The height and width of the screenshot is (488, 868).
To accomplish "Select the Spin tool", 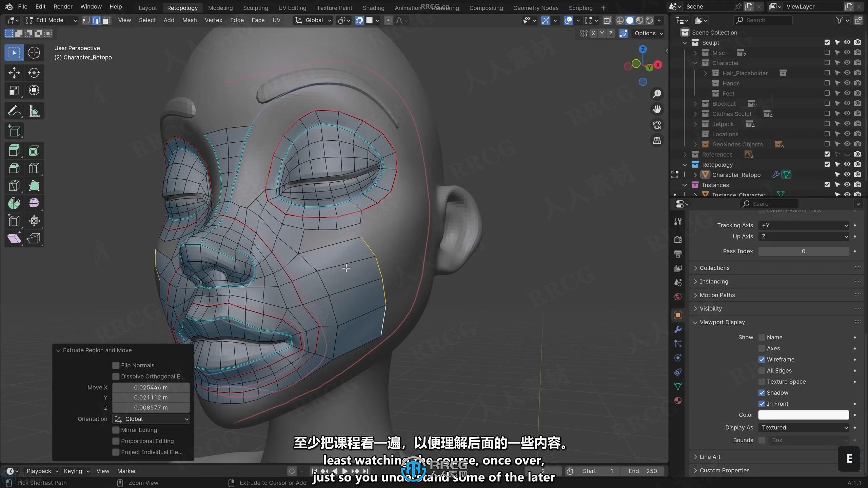I will click(14, 203).
